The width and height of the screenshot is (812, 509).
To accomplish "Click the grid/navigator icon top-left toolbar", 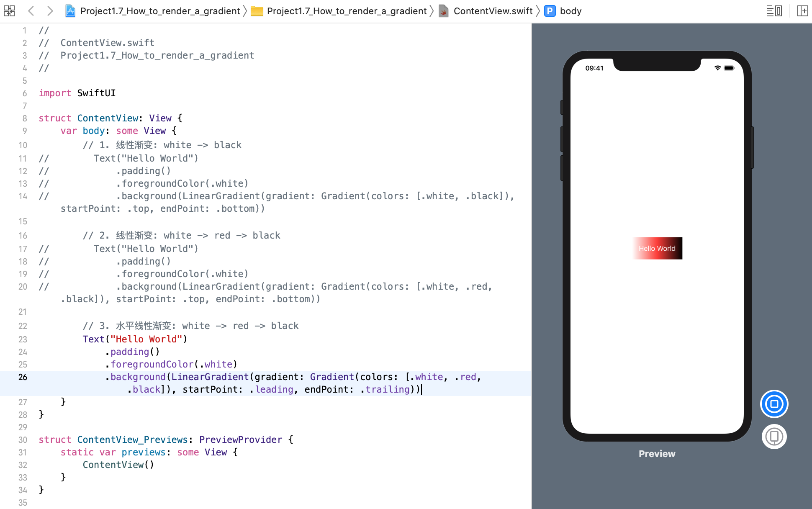I will (x=9, y=10).
